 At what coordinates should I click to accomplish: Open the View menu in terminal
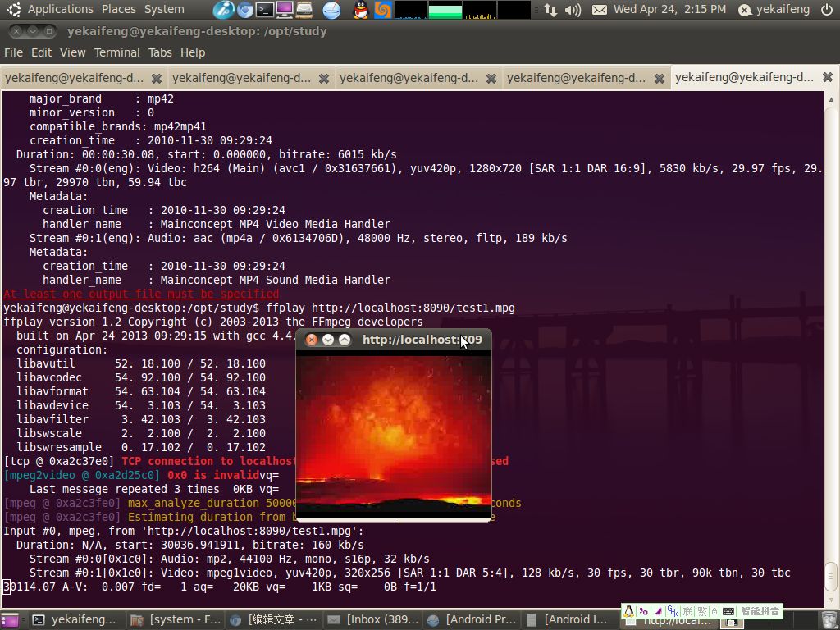[72, 52]
